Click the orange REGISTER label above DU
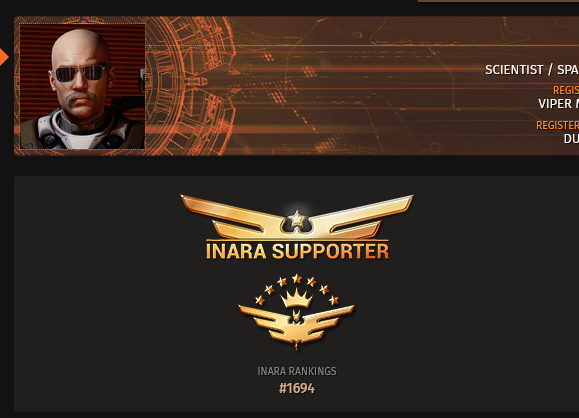 pos(557,125)
